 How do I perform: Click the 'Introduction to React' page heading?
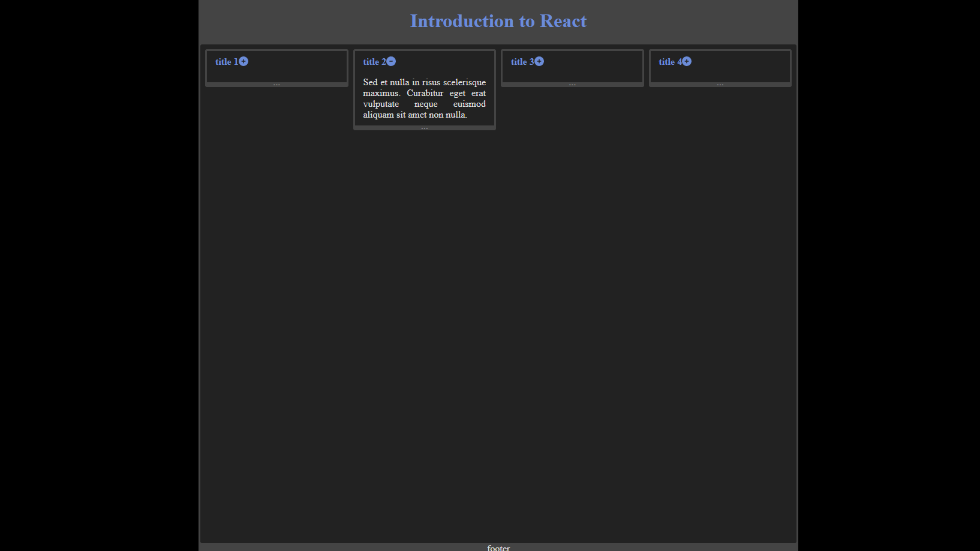point(498,21)
